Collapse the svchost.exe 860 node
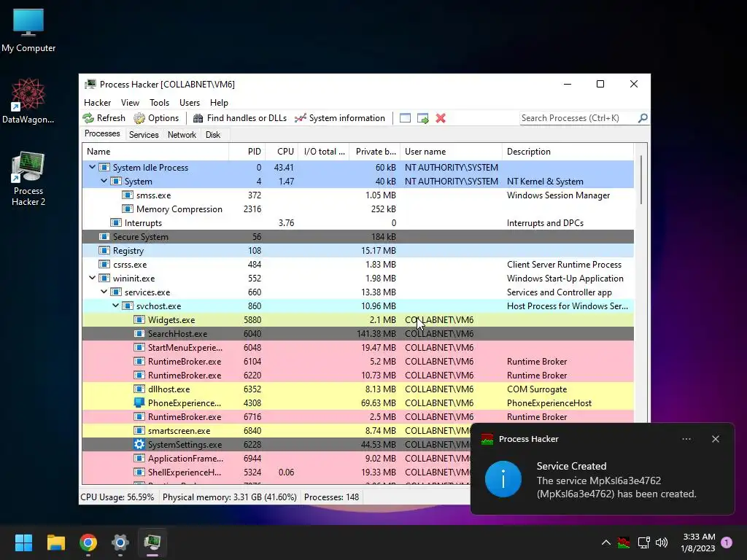747x560 pixels. (x=115, y=306)
